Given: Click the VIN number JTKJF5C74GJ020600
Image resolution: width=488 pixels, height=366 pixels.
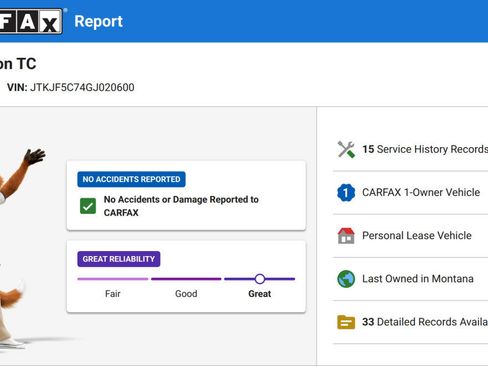Looking at the screenshot, I should (x=82, y=87).
